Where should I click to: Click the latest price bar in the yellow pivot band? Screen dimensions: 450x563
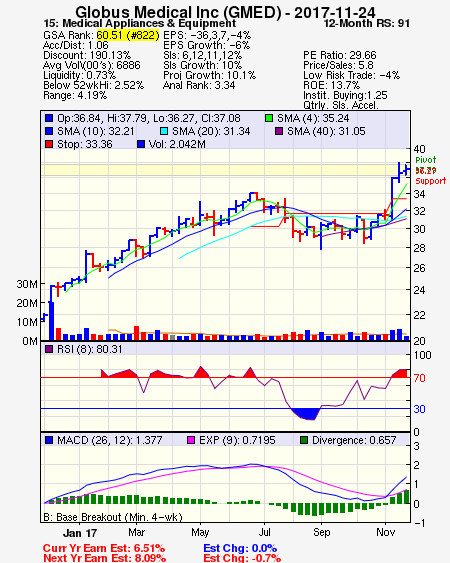(x=406, y=169)
